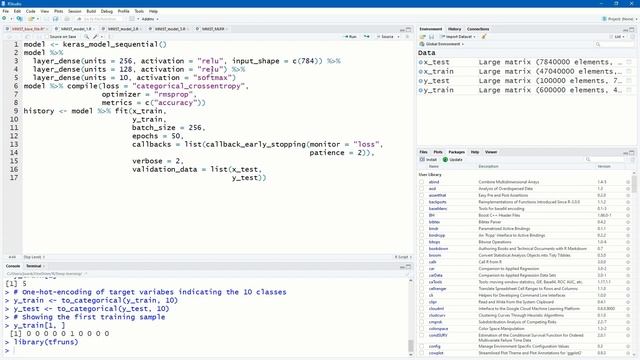Open the code tools magic wand

pyautogui.click(x=96, y=37)
